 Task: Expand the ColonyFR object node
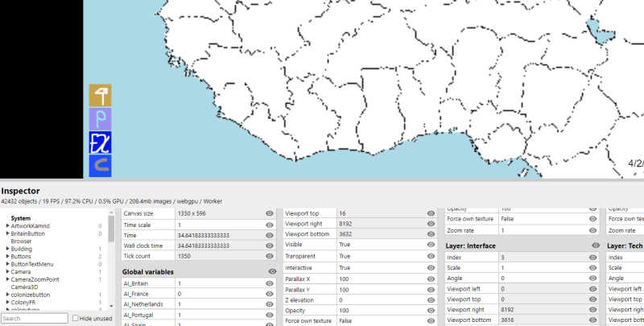click(x=8, y=302)
